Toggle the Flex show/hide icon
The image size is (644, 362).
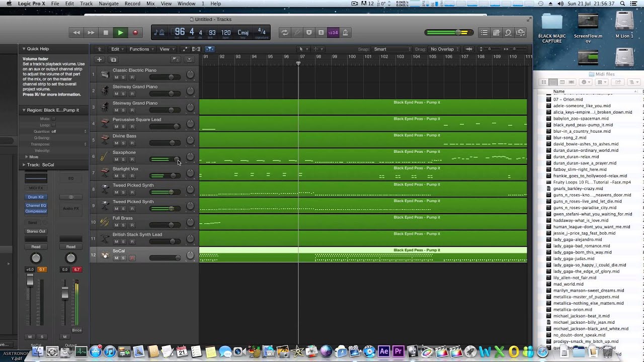tap(196, 49)
